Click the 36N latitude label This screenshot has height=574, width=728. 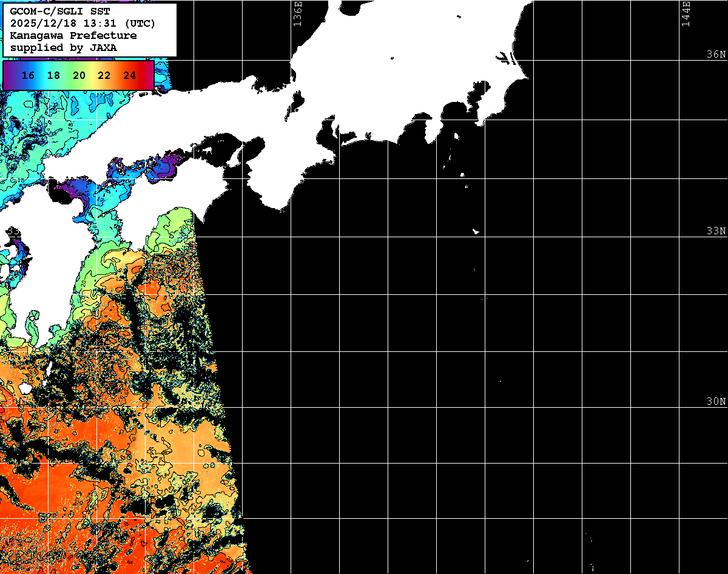(x=716, y=55)
